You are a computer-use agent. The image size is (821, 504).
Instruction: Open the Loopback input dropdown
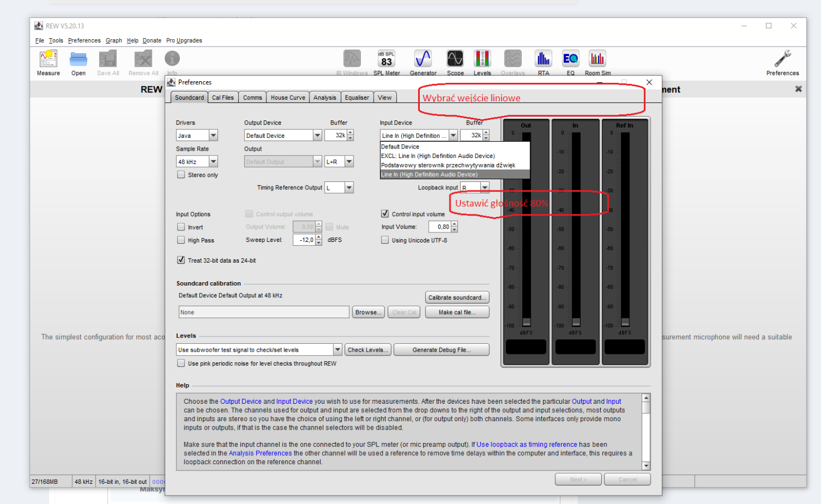pos(485,188)
